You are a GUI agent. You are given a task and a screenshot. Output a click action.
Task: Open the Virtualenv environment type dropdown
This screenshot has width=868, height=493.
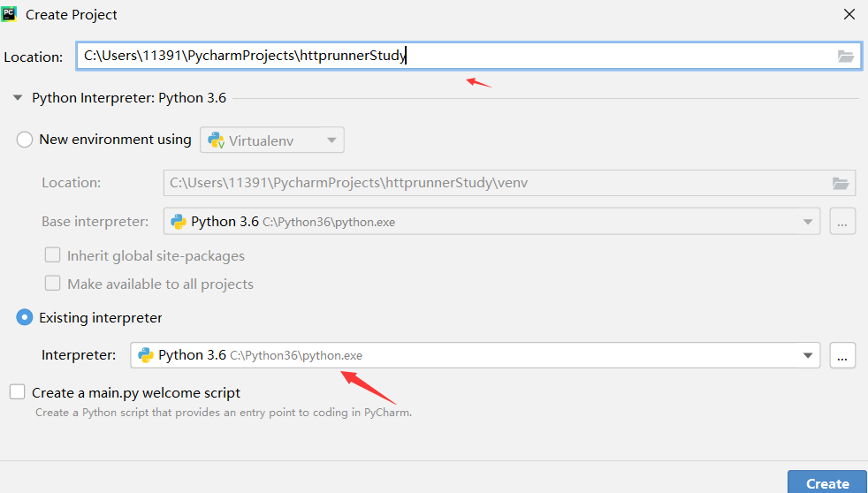(x=272, y=140)
